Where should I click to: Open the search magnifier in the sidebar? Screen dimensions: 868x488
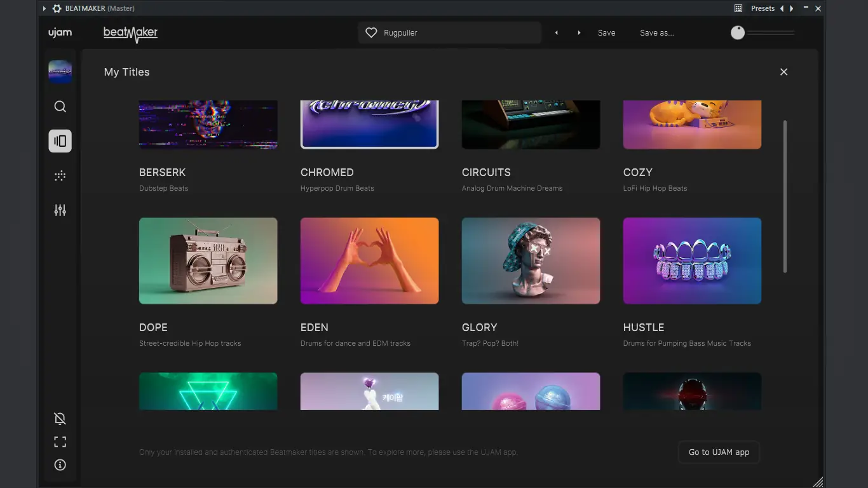tap(60, 107)
